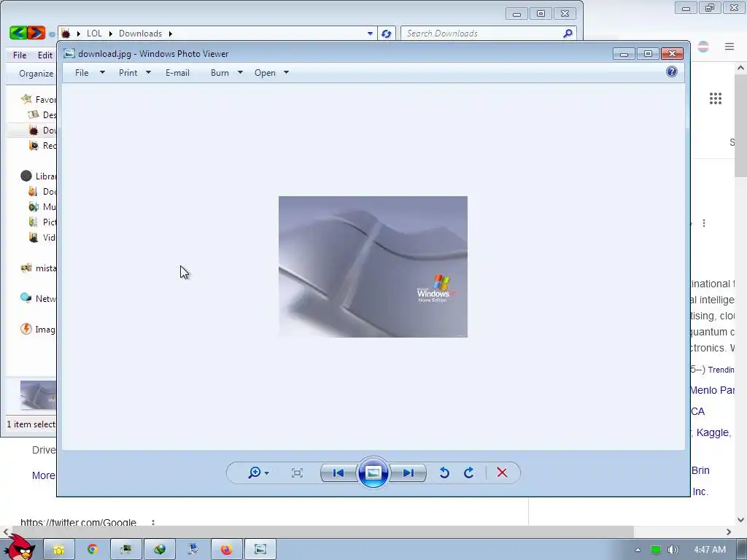Open the zoom magnifier in Photo Viewer
Screen dimensions: 747x560
(255, 472)
